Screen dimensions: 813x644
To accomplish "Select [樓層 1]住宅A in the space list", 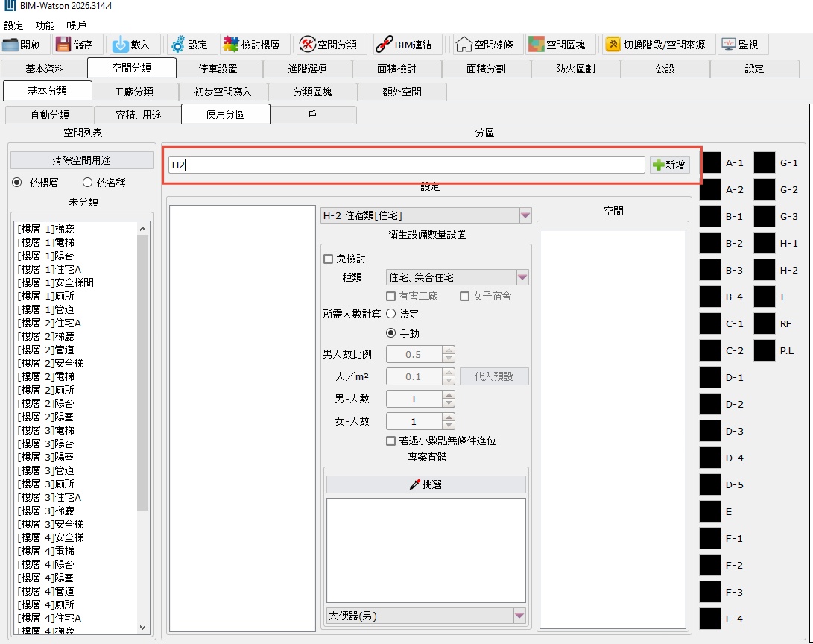I will click(x=49, y=269).
